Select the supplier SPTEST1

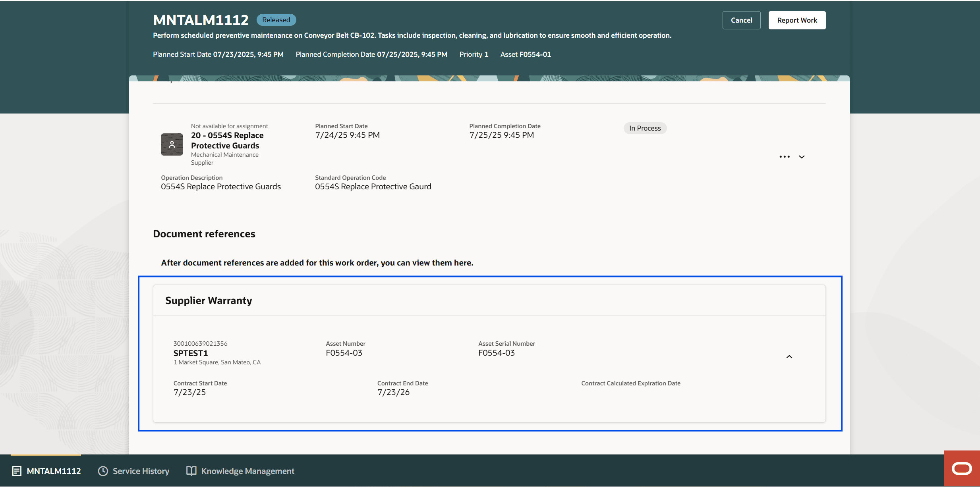(x=191, y=353)
